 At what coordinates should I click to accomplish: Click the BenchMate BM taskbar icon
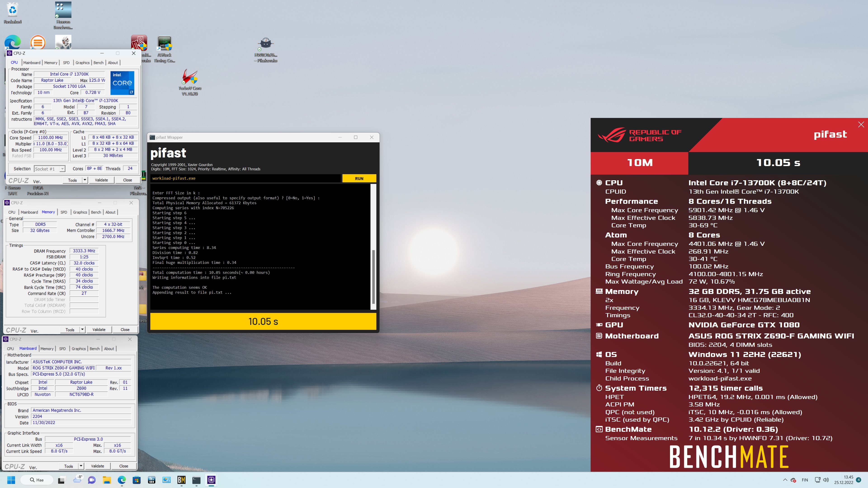[x=181, y=480]
